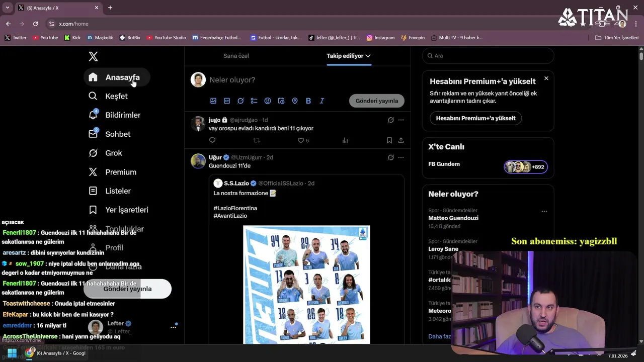Open Anasayfa home icon
The image size is (644, 362).
pos(93,77)
